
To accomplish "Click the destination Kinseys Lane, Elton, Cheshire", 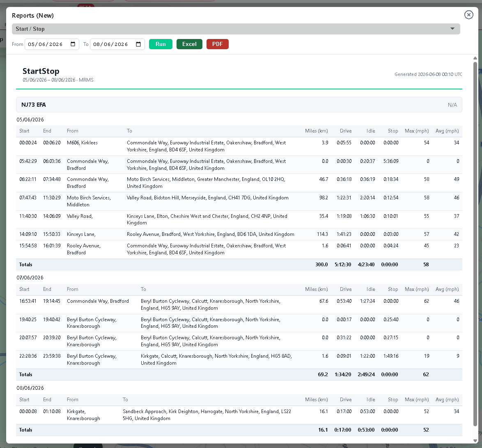I will [207, 219].
